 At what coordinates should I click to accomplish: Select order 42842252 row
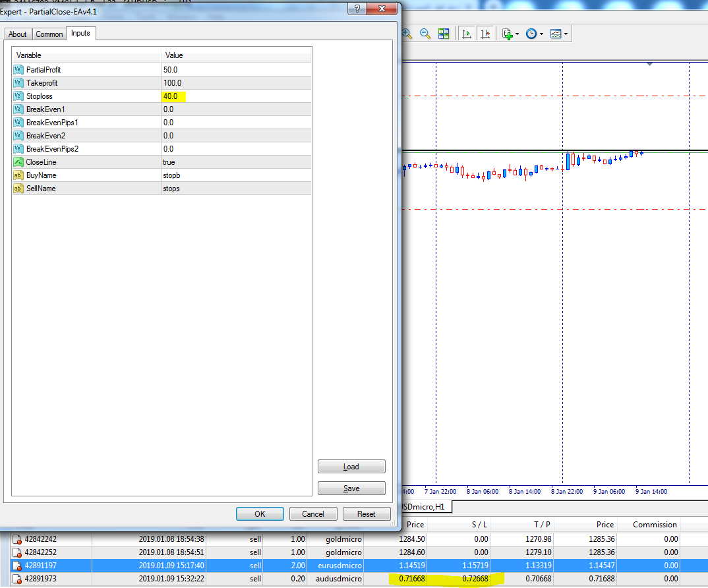click(x=359, y=552)
